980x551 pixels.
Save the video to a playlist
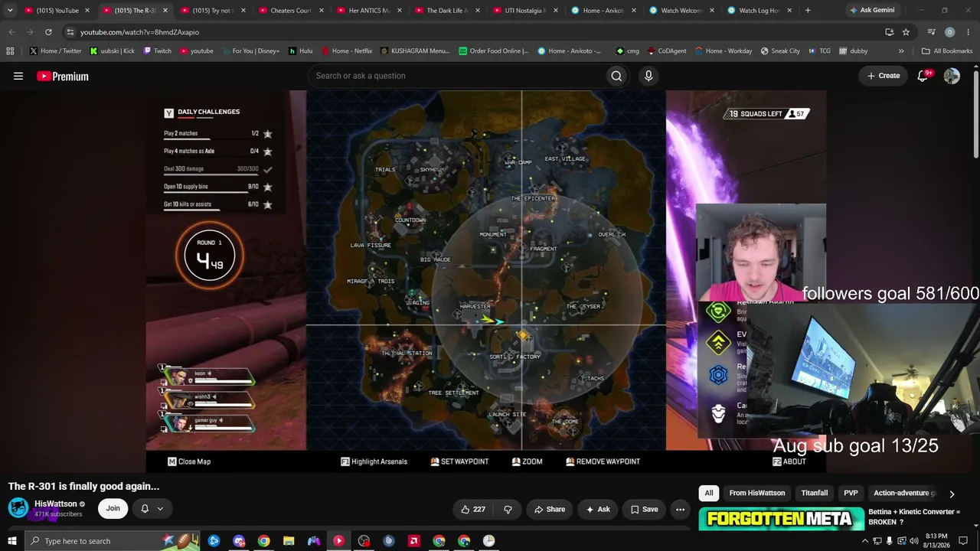pyautogui.click(x=644, y=509)
